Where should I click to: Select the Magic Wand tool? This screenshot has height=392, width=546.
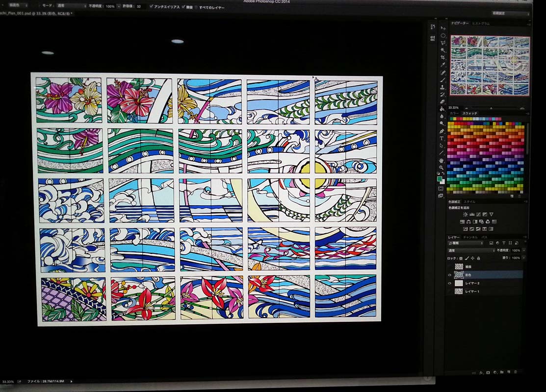pyautogui.click(x=443, y=50)
